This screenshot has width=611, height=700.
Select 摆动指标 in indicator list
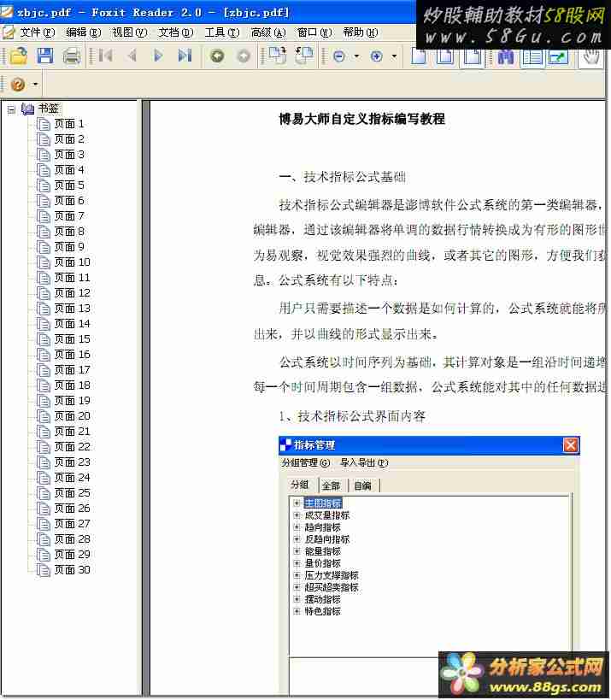tap(323, 599)
